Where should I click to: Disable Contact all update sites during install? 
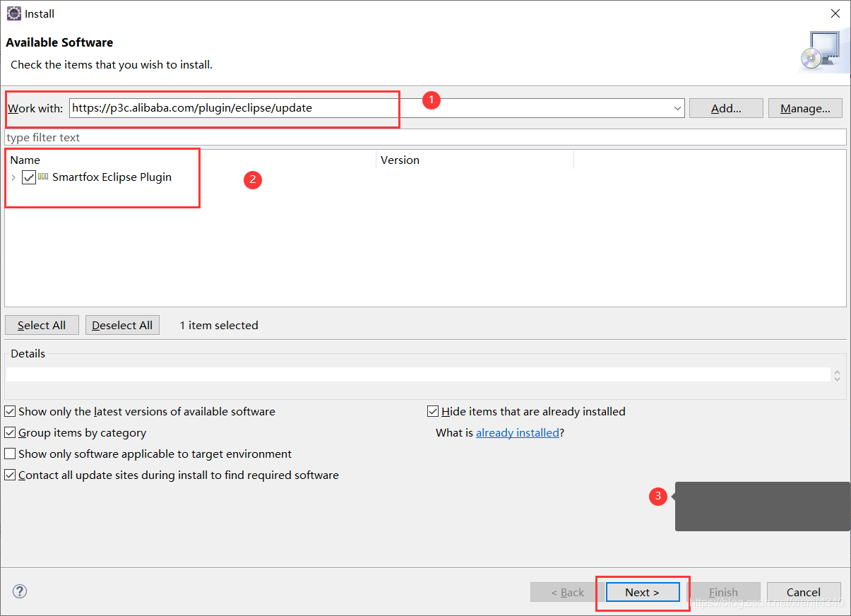tap(10, 475)
